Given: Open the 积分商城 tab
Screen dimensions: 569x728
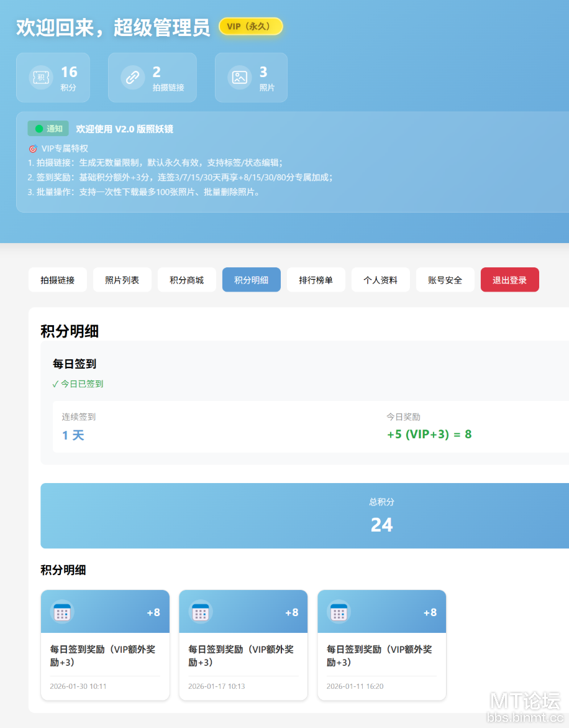Looking at the screenshot, I should (187, 280).
